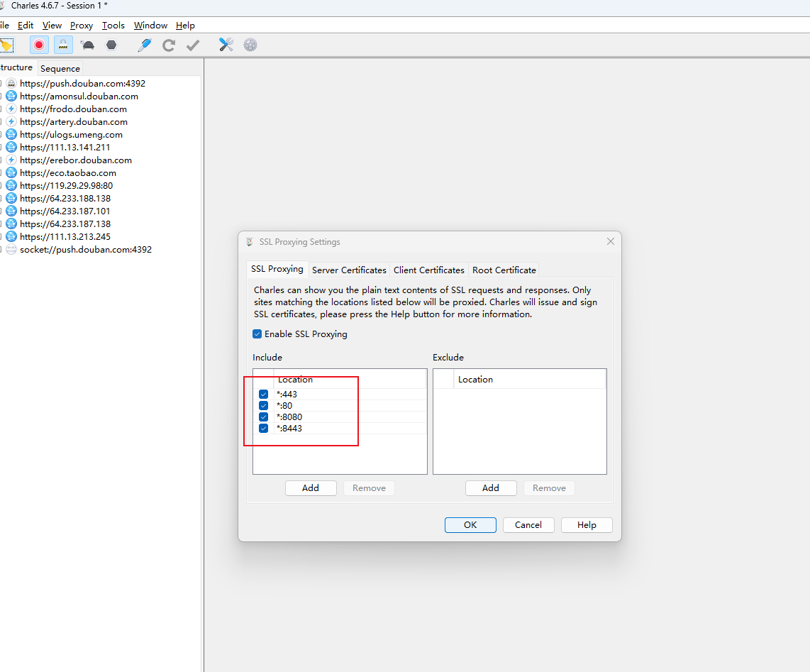Toggle the red Record button
This screenshot has width=810, height=672.
pos(39,45)
